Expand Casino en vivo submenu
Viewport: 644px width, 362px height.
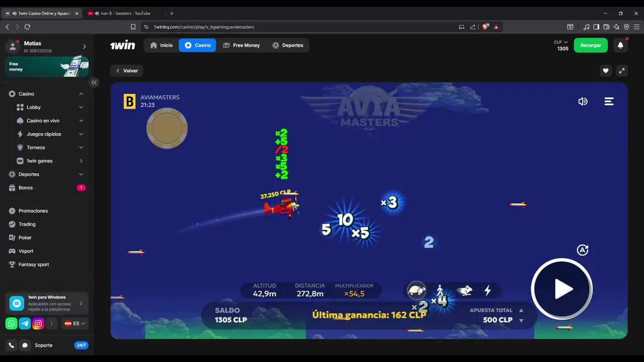click(x=81, y=121)
